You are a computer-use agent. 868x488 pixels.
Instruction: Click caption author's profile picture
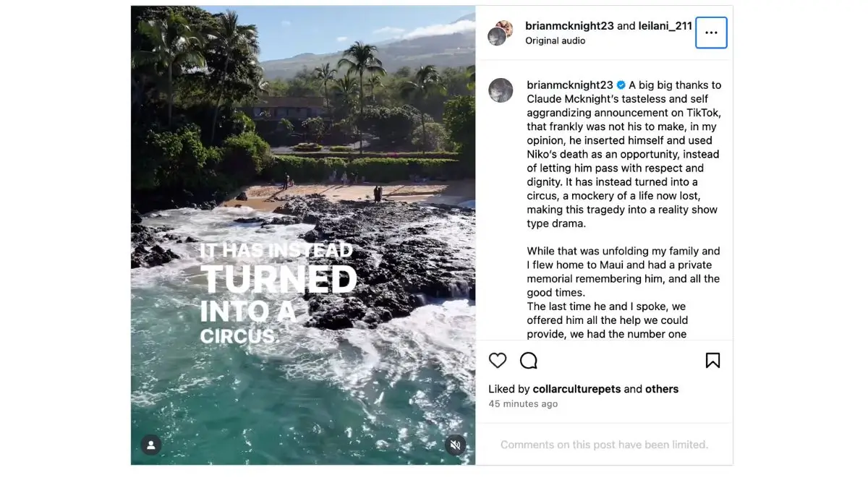501,90
